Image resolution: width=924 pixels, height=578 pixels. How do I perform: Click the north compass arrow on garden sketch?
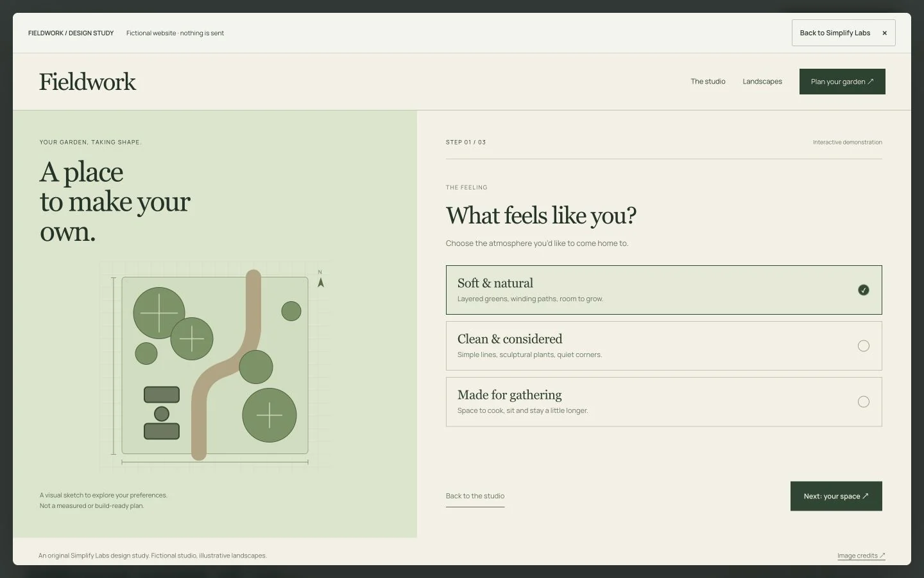tap(321, 282)
